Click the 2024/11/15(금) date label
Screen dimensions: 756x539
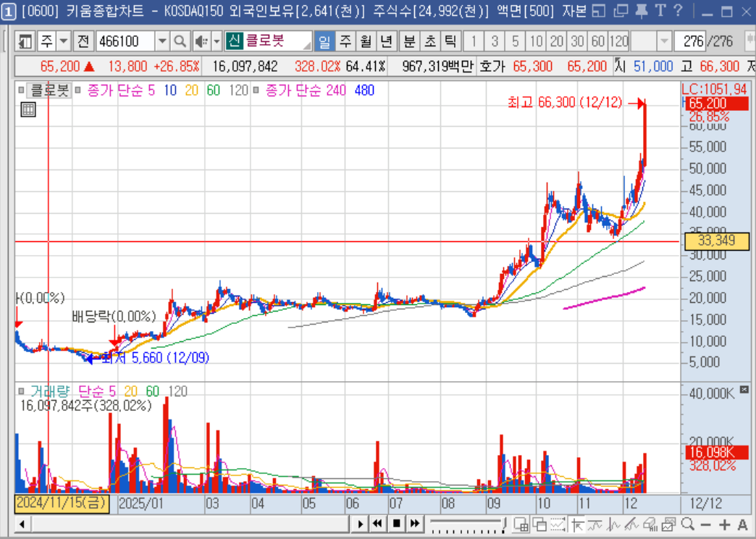click(62, 504)
